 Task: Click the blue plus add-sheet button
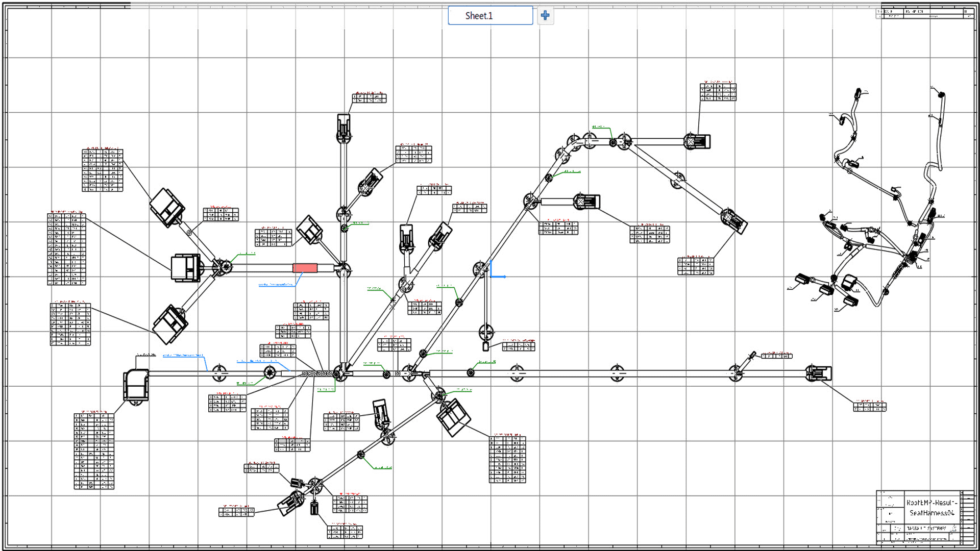coord(545,15)
